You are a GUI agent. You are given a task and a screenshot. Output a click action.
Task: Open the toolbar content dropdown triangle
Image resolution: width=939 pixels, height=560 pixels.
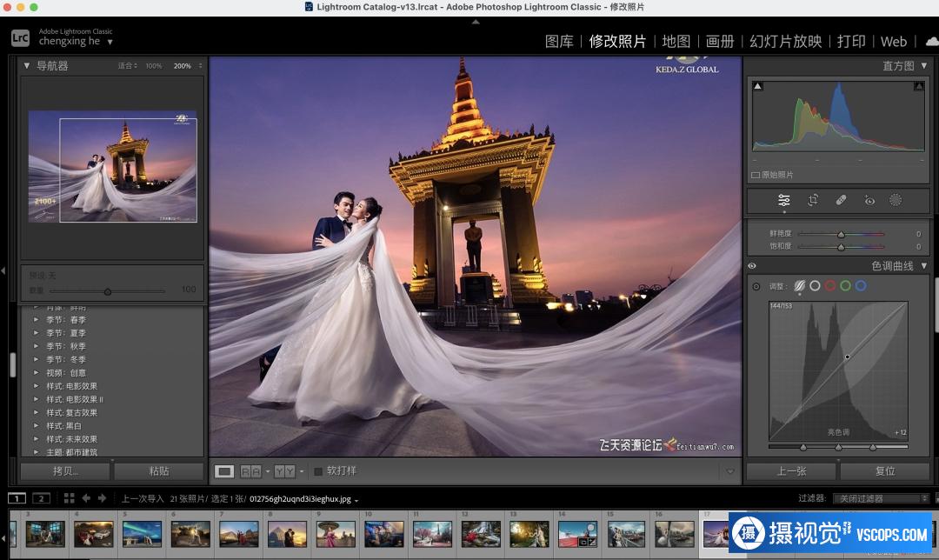(x=730, y=471)
